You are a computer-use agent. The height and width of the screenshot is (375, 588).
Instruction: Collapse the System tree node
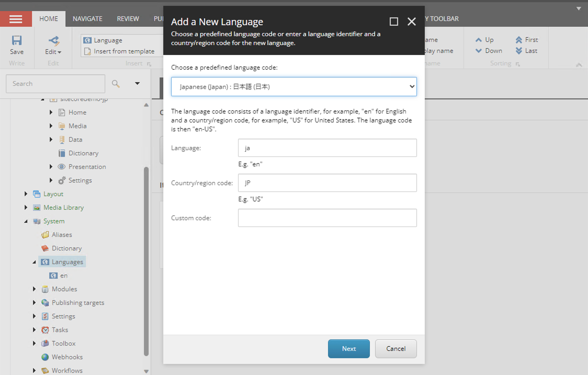click(x=26, y=221)
